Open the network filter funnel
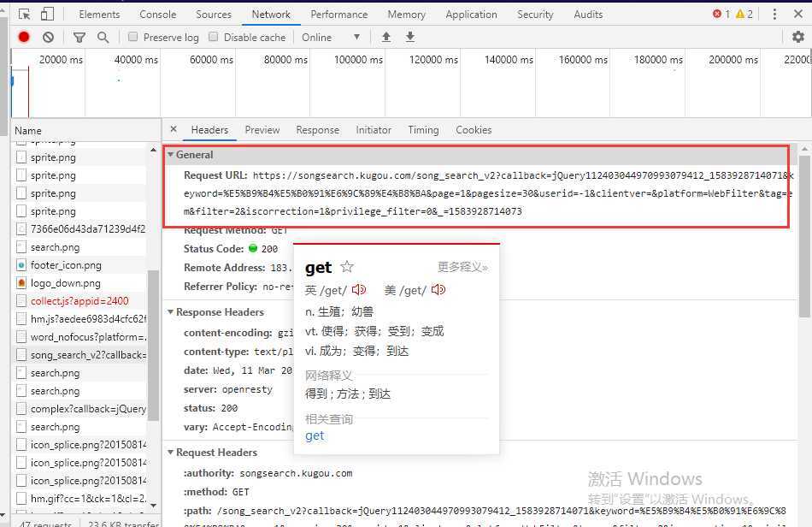The height and width of the screenshot is (527, 812). coord(79,38)
